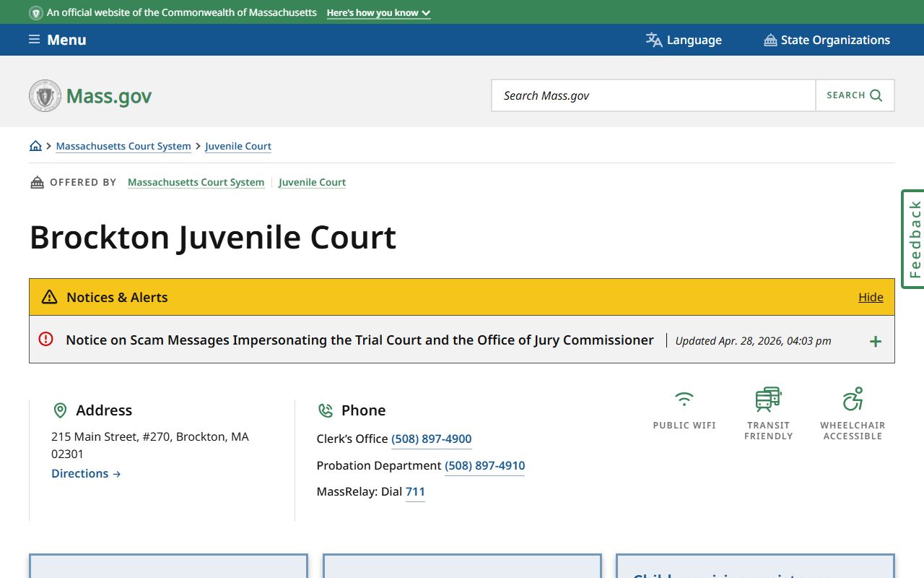This screenshot has height=578, width=924.
Task: Open Offered By Juvenile Court link
Action: pos(312,182)
